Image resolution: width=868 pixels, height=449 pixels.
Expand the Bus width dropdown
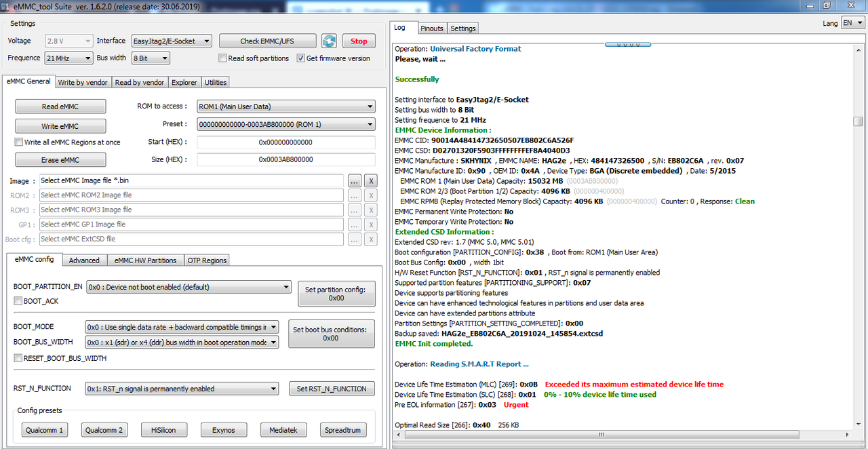click(150, 58)
